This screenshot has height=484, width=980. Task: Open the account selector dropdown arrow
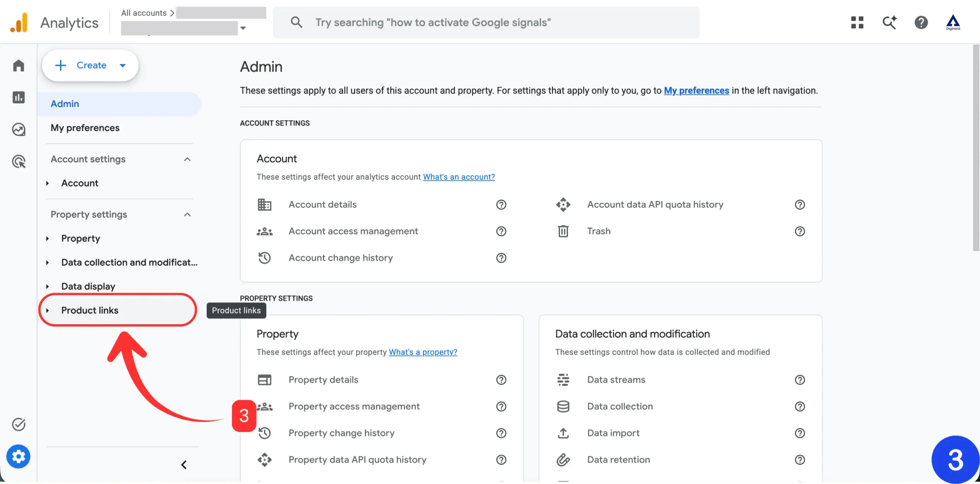click(x=243, y=28)
